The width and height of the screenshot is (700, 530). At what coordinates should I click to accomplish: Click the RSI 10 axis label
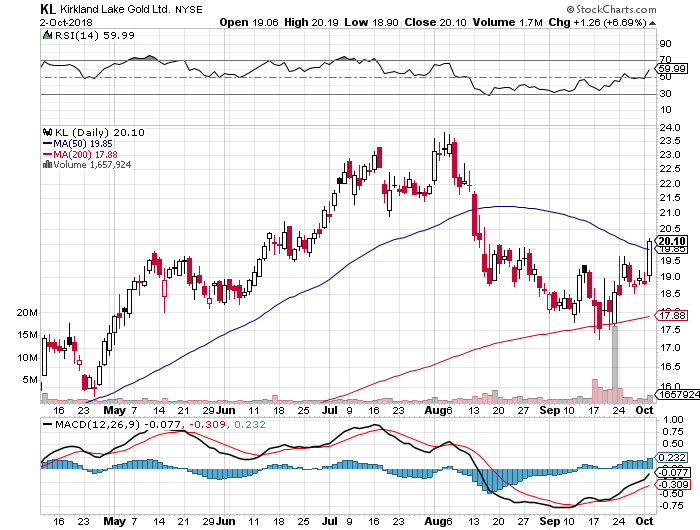pos(665,110)
